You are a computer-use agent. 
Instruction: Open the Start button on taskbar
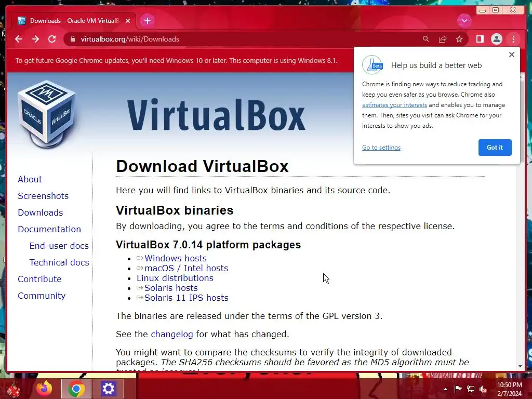click(x=14, y=389)
